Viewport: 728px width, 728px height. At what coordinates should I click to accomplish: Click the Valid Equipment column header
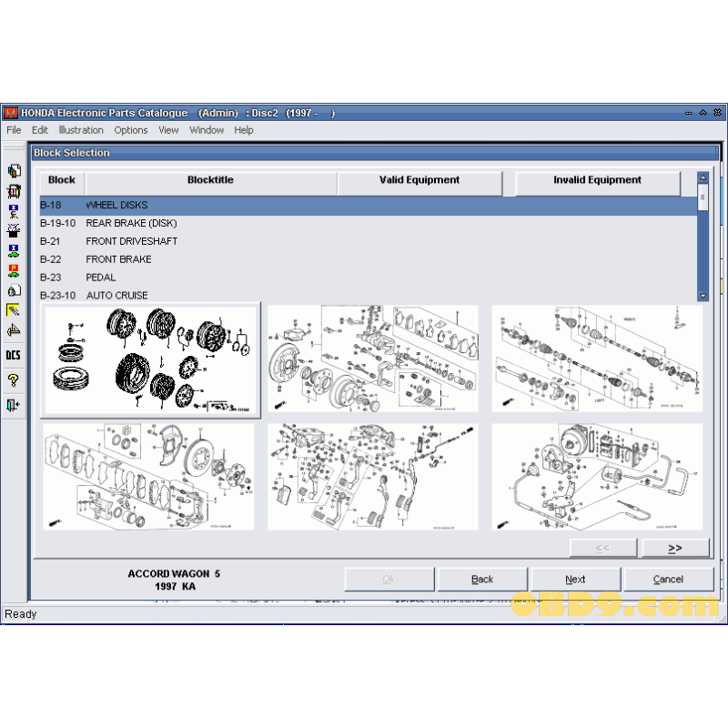pos(420,181)
